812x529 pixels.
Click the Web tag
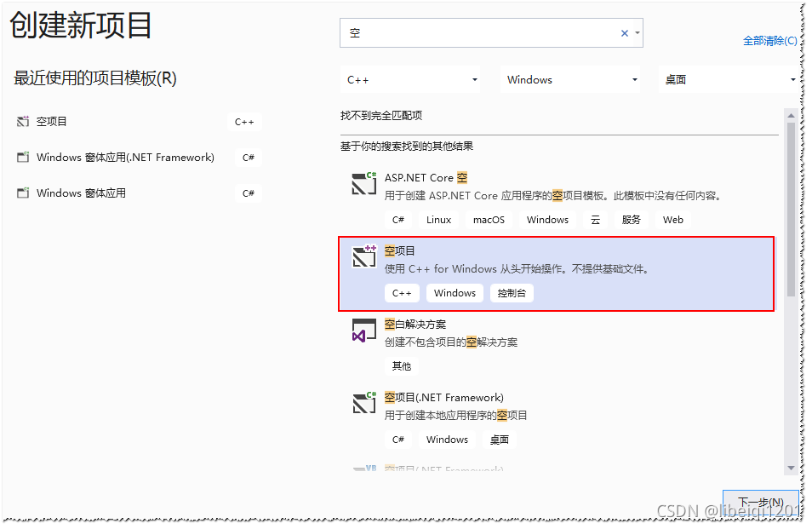[672, 220]
